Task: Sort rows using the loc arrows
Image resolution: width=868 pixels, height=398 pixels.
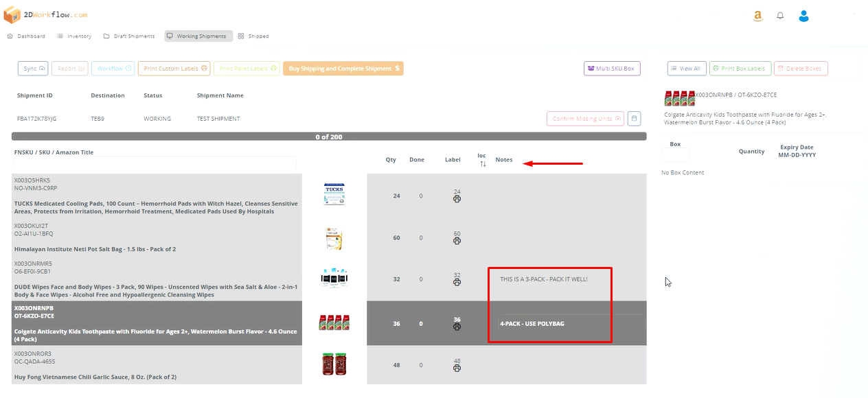Action: (482, 163)
